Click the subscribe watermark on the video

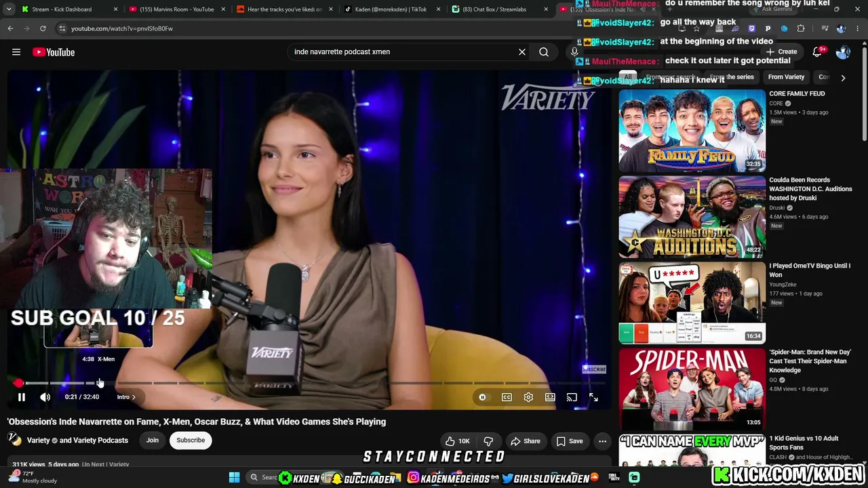point(594,369)
